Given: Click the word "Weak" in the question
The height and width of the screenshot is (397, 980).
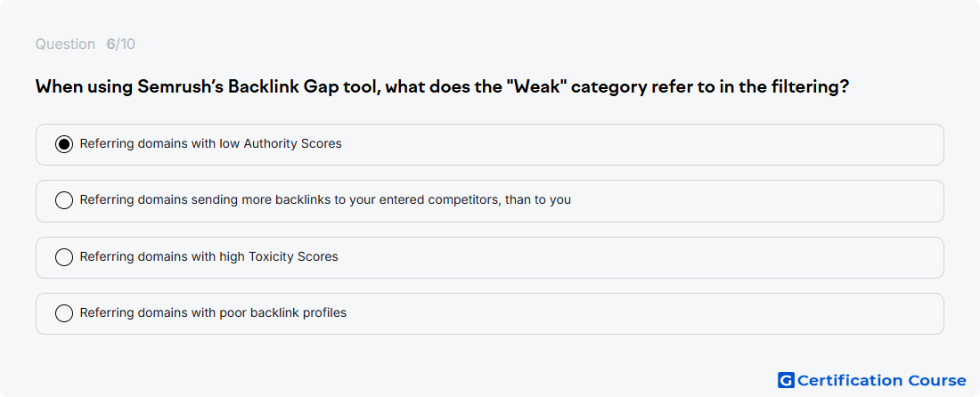Looking at the screenshot, I should (x=535, y=86).
